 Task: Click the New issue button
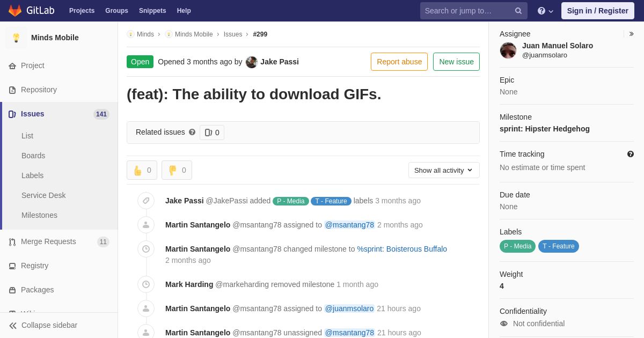tap(456, 62)
